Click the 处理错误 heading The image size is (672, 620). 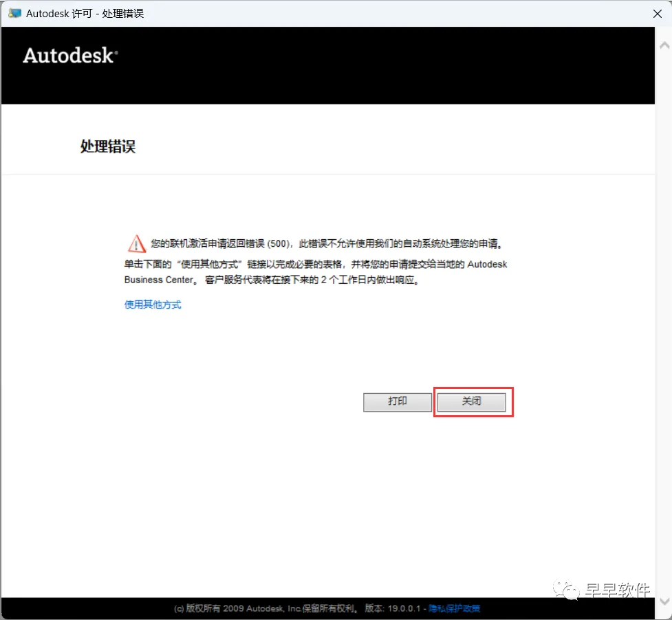[x=108, y=146]
